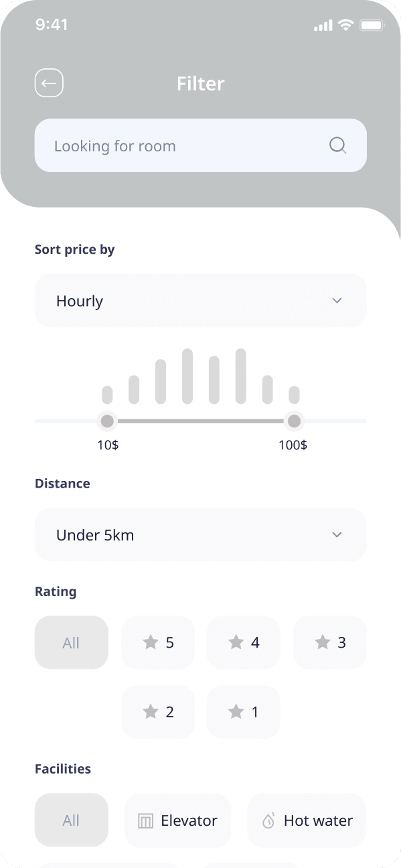Enable the All facilities filter
This screenshot has width=401, height=868.
[x=71, y=820]
